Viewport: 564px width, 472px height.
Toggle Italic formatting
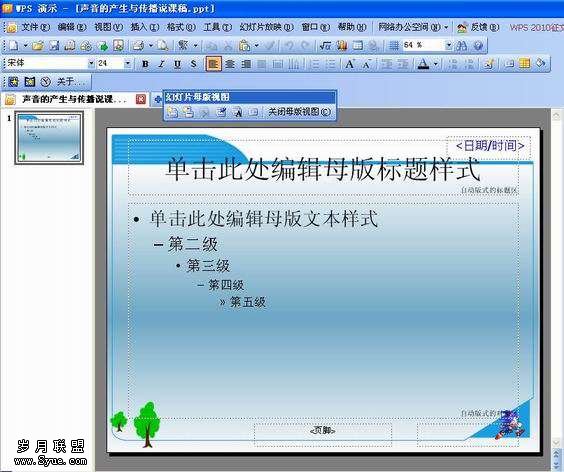click(161, 64)
